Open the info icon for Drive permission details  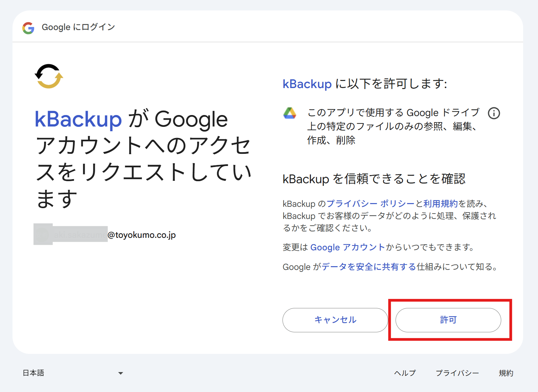[x=494, y=113]
